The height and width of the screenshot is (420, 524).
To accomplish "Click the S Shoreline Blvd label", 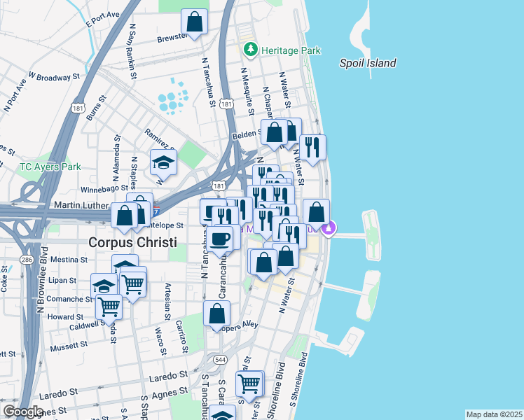I will pos(298,379).
